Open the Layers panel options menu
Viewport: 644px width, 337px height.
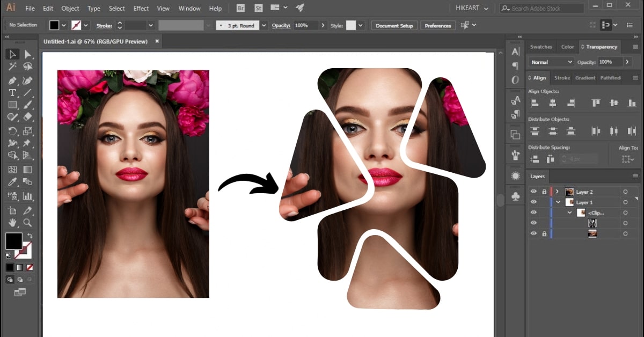(635, 176)
